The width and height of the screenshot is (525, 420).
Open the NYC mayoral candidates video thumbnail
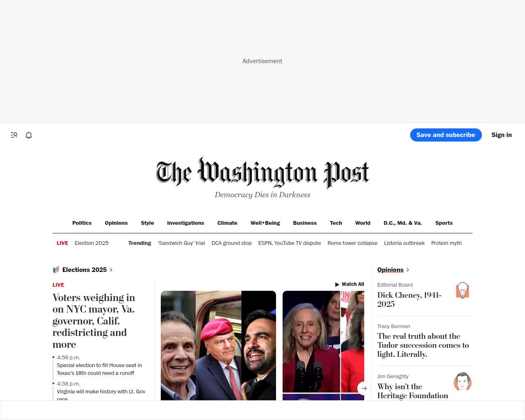coord(218,345)
